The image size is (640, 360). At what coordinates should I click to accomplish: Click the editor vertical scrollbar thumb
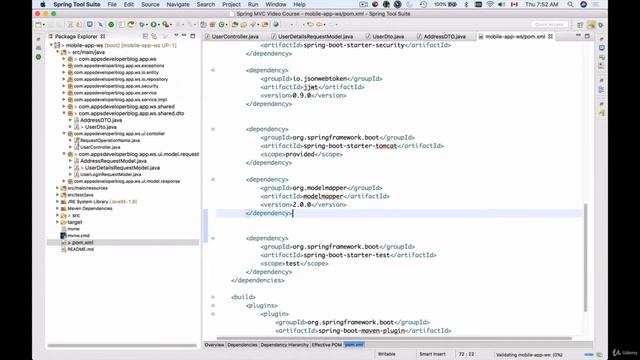[586, 258]
